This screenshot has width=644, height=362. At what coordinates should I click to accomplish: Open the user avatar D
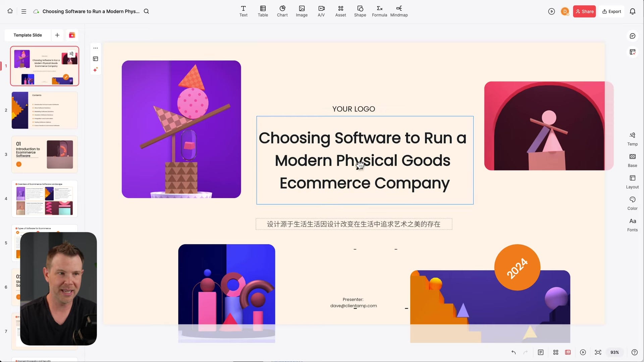tap(565, 11)
